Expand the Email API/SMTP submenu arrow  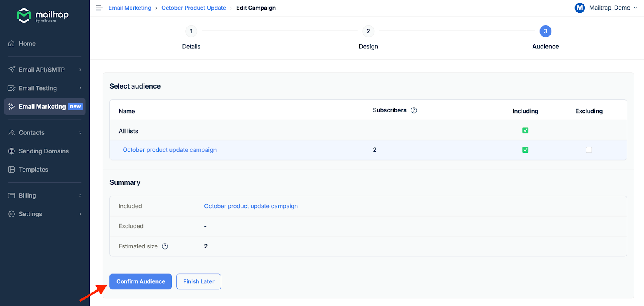pyautogui.click(x=80, y=70)
